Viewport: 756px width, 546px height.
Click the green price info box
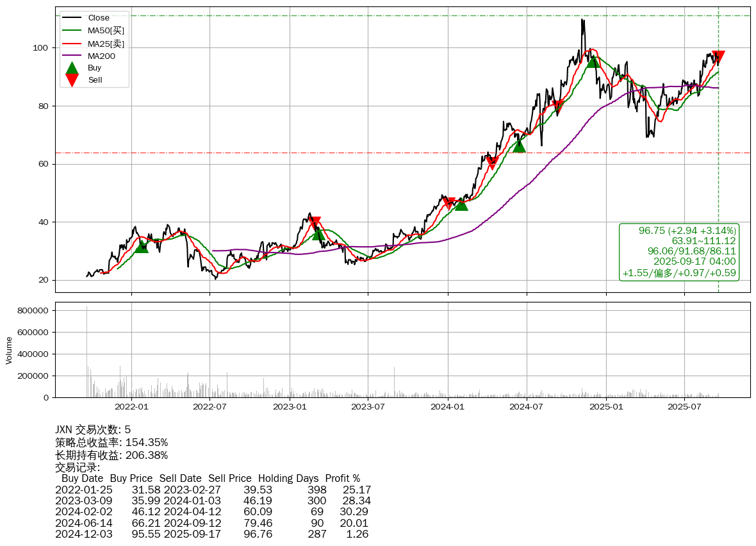[x=679, y=252]
